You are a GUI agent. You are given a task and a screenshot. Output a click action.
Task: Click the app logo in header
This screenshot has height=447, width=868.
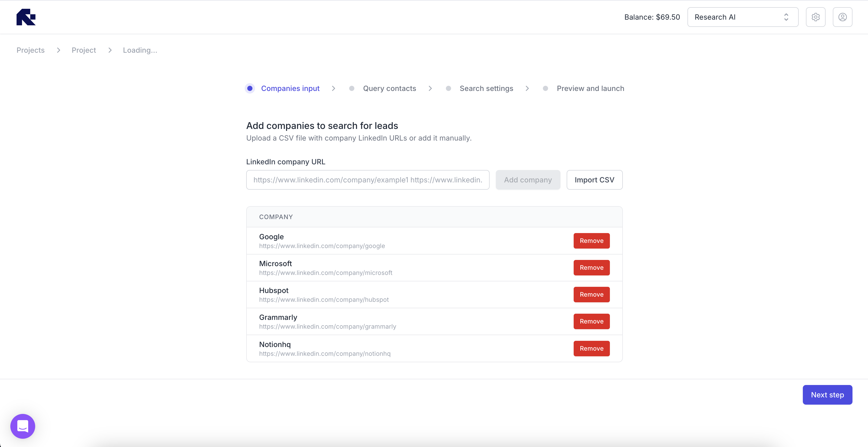26,17
